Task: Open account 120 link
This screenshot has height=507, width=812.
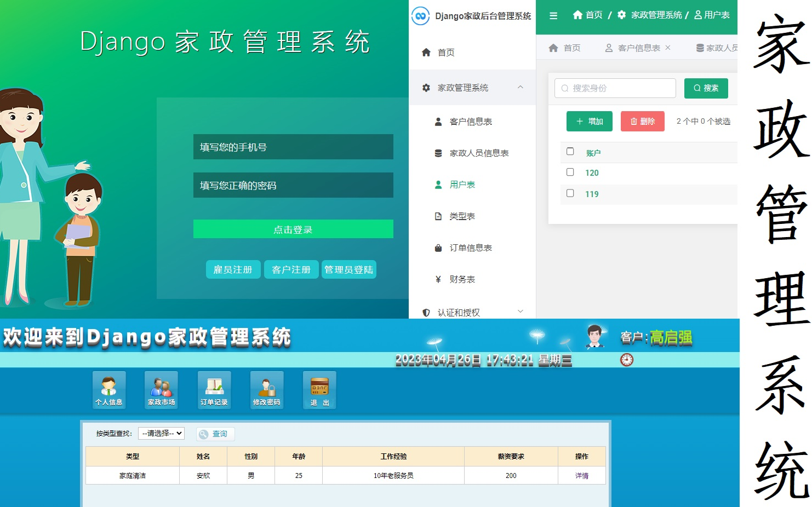Action: pyautogui.click(x=592, y=173)
